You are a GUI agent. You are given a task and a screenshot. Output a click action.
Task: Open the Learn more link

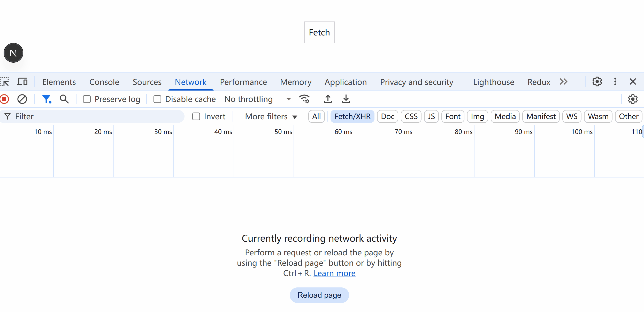[334, 273]
